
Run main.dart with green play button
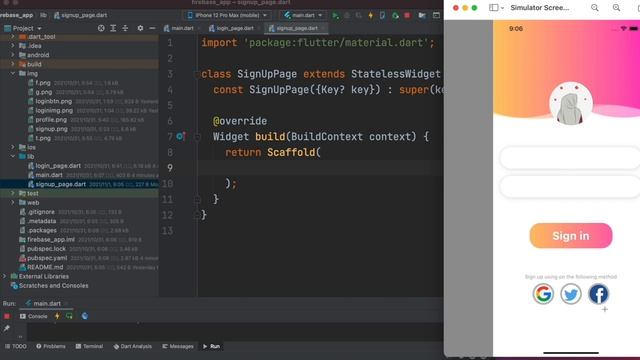(335, 16)
